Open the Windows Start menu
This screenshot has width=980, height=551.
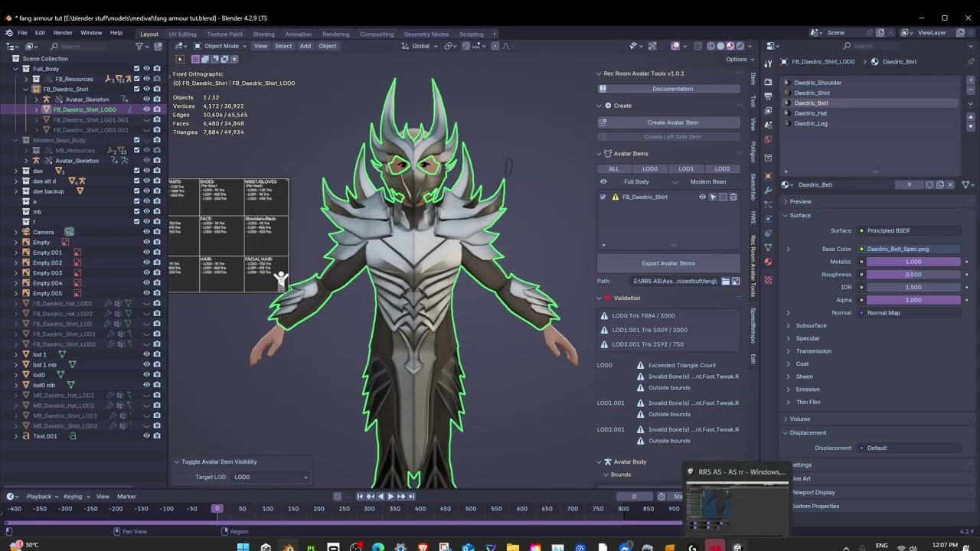coord(243,546)
